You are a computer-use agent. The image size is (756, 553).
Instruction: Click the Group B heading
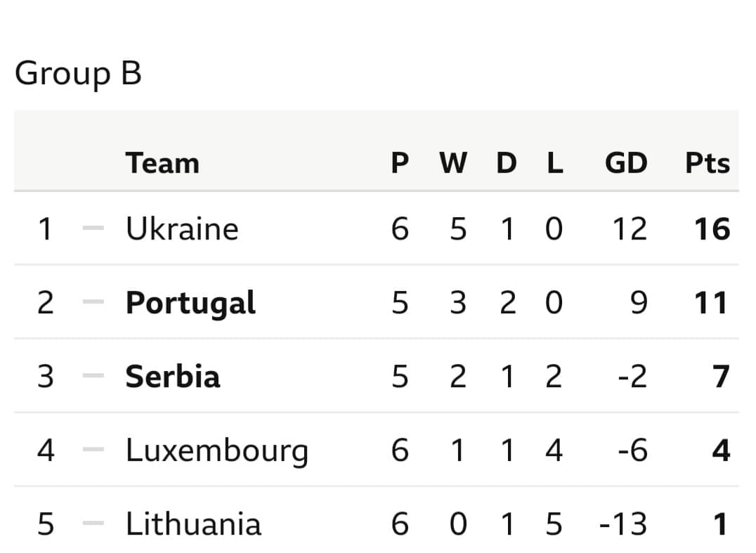78,74
